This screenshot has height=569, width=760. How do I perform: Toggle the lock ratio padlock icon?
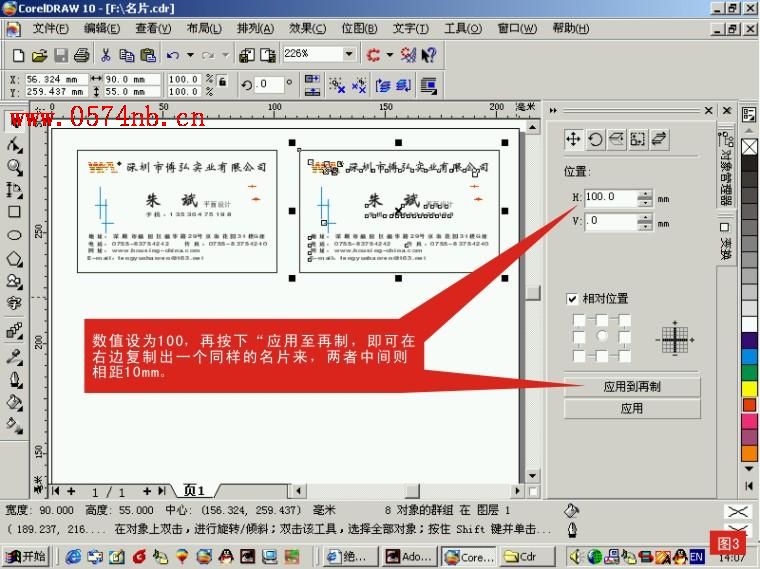pos(222,81)
